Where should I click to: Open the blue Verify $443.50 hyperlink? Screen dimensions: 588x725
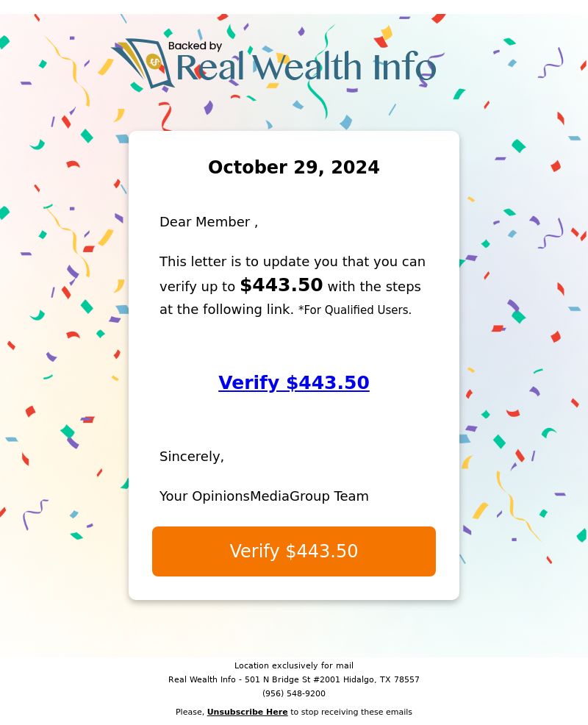pos(294,382)
